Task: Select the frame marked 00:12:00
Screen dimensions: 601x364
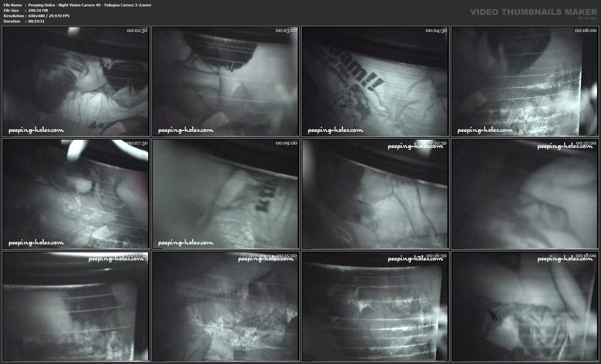Action: 525,194
